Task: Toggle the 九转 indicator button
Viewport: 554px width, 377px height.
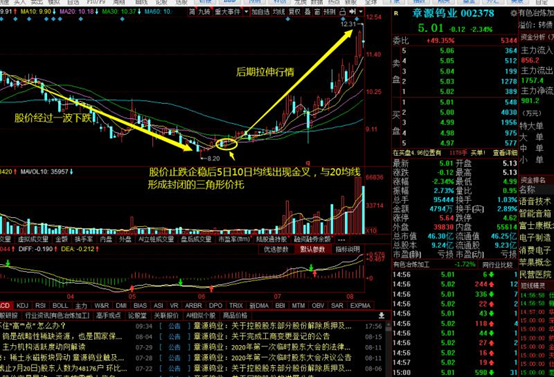Action: [x=204, y=12]
